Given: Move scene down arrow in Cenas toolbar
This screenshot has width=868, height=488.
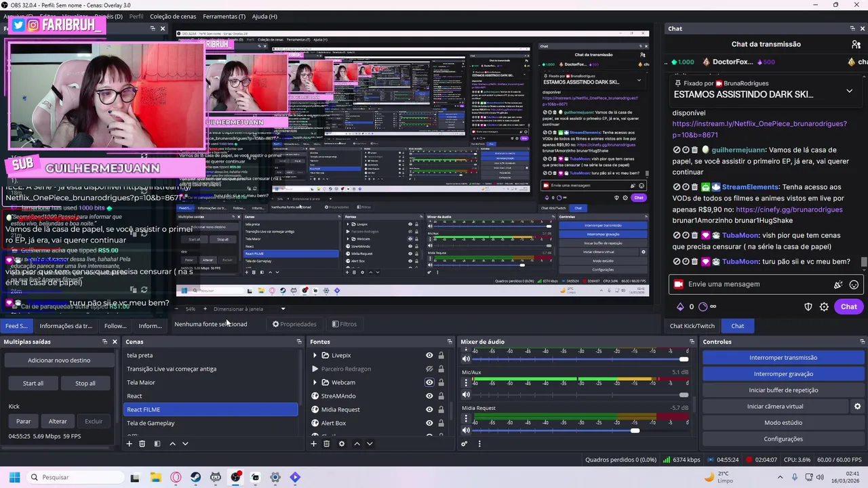Looking at the screenshot, I should (185, 444).
